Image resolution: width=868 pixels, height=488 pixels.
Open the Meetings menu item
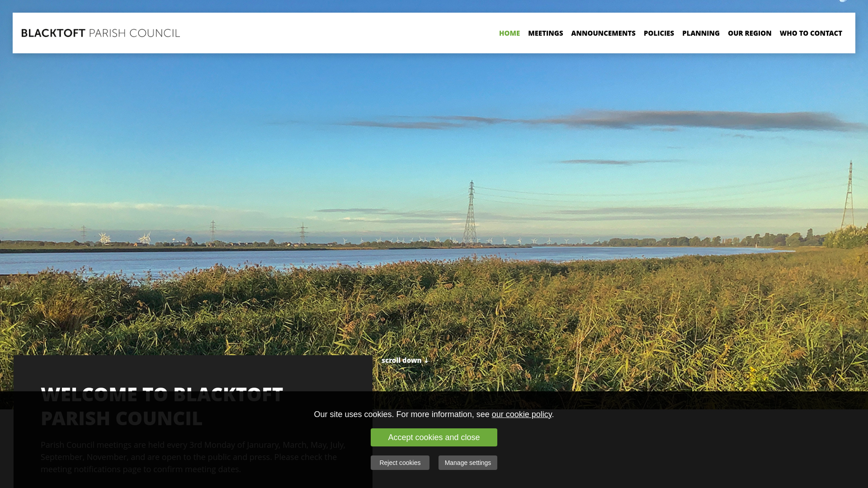[545, 33]
